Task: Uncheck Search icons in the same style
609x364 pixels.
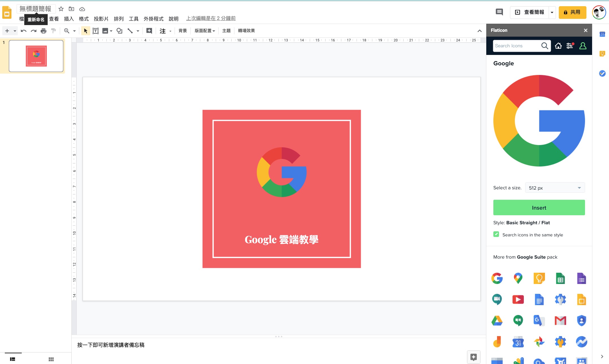Action: (x=496, y=234)
